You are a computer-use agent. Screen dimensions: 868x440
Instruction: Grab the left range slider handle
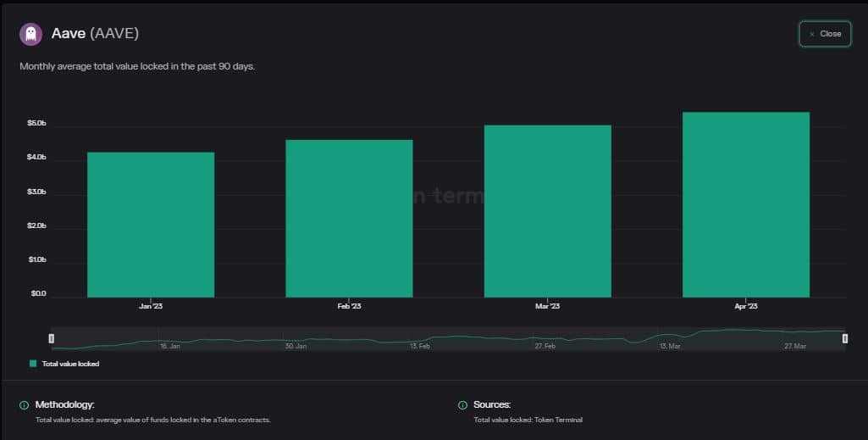[x=52, y=338]
